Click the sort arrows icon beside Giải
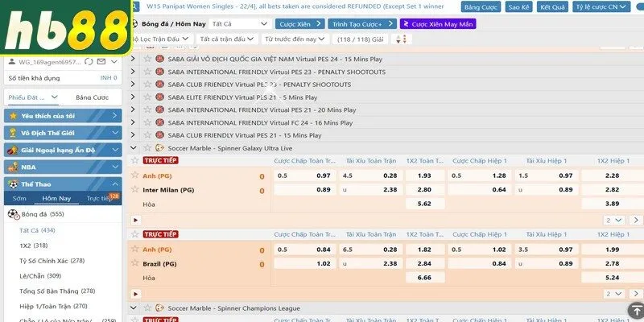644x322 pixels. (401, 39)
